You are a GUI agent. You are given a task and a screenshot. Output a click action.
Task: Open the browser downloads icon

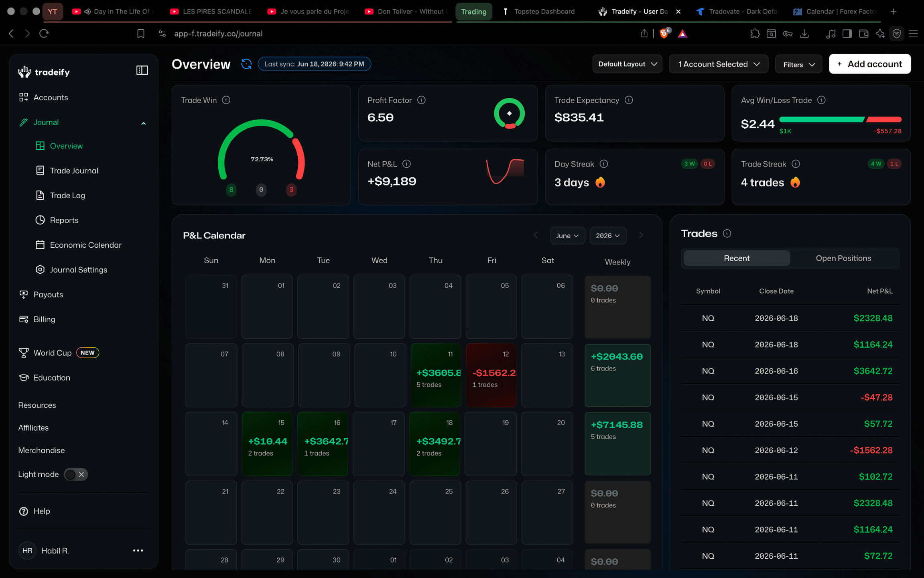click(804, 34)
